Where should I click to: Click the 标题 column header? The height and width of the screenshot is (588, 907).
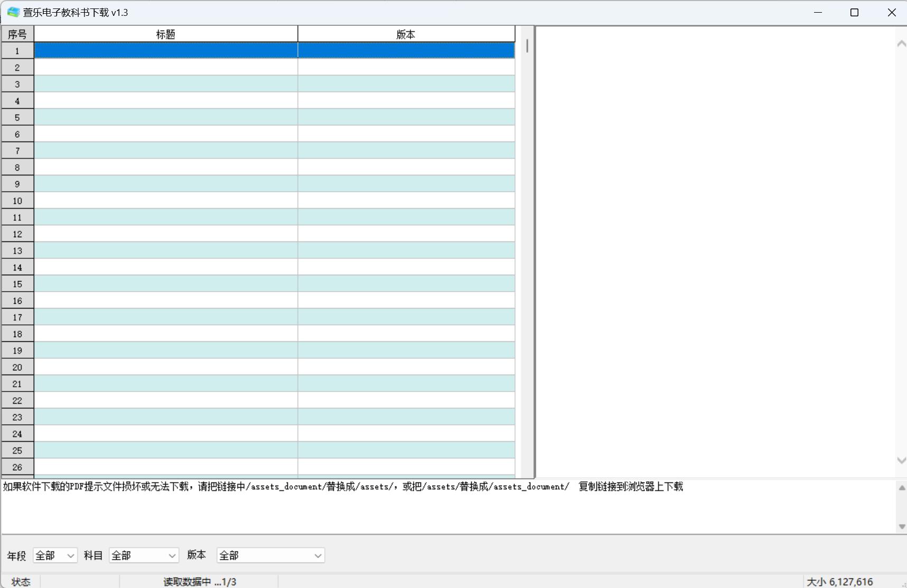165,33
